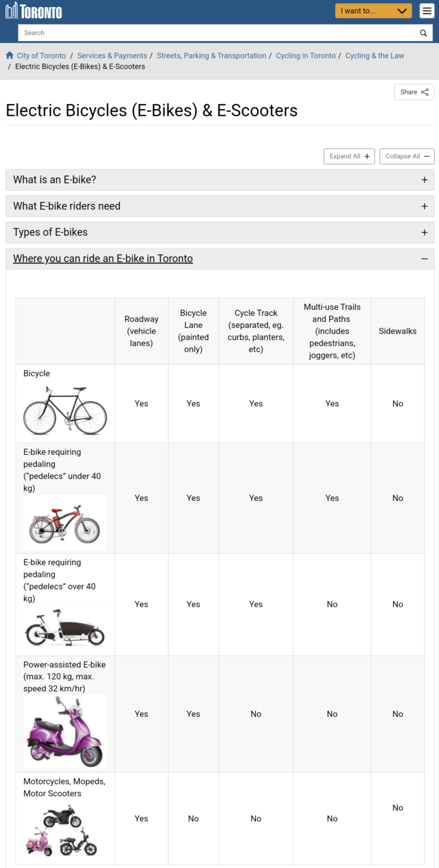
Task: Click the home icon in the breadcrumb
Action: (x=9, y=55)
